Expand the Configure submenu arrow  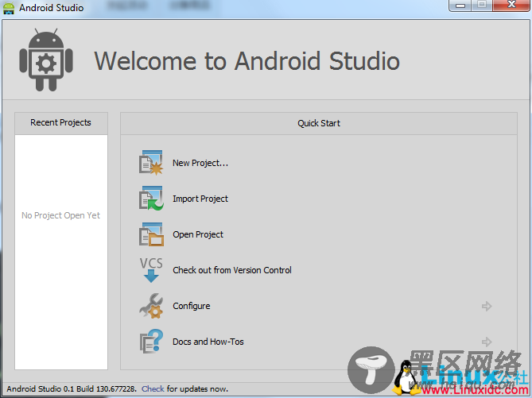[x=487, y=306]
